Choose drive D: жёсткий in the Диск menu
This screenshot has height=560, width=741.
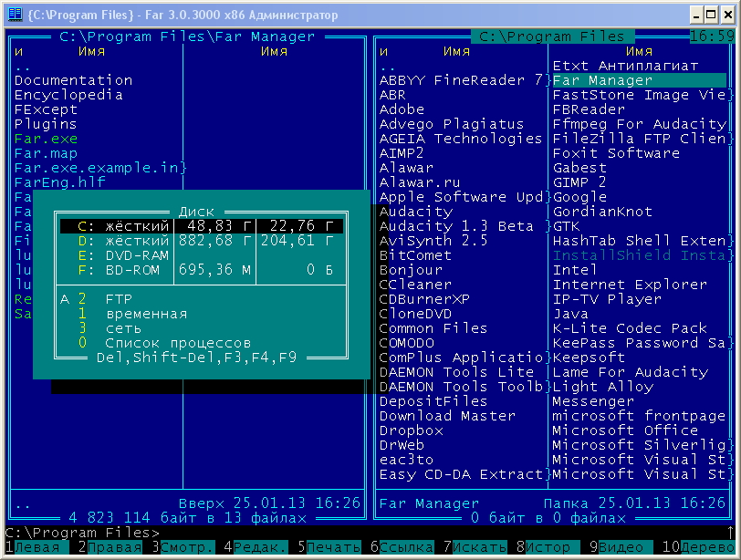(202, 241)
